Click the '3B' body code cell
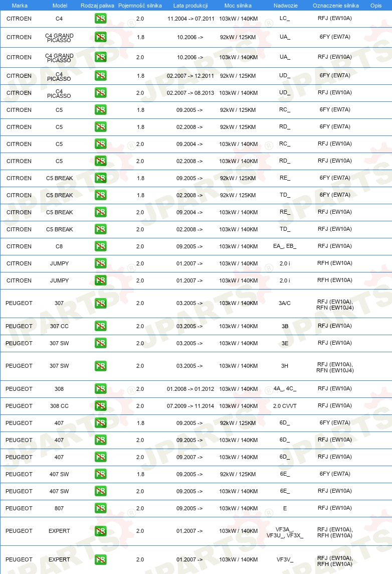The width and height of the screenshot is (392, 574). click(x=285, y=326)
